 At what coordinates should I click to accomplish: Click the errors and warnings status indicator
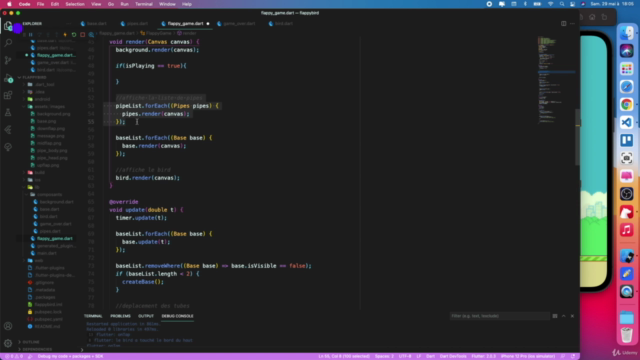tap(13, 356)
